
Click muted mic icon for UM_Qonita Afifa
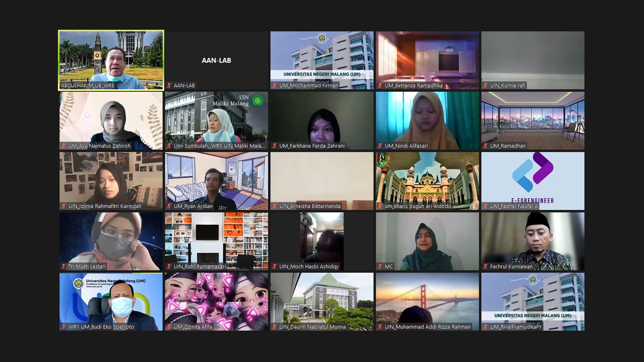click(x=169, y=327)
